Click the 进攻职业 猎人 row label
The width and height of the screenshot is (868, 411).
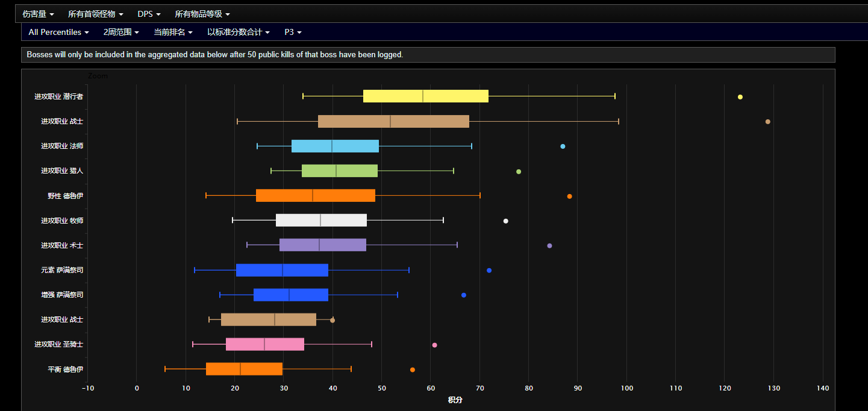point(62,171)
